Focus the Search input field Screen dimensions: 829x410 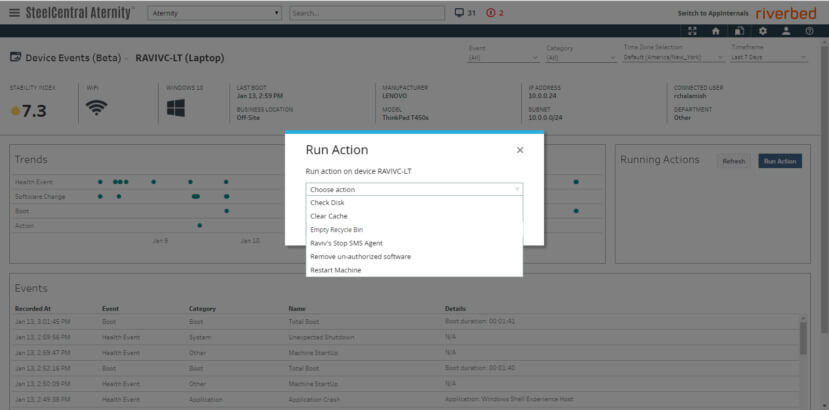point(367,13)
